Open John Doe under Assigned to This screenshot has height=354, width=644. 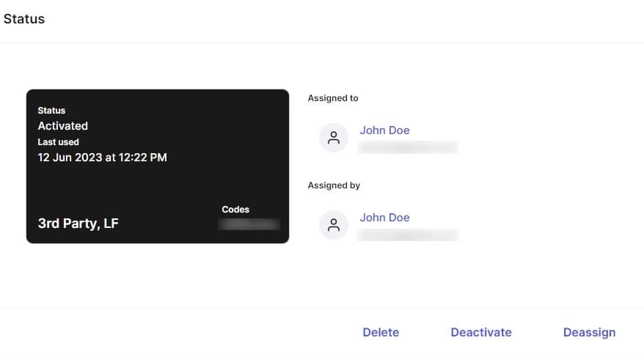(x=384, y=130)
